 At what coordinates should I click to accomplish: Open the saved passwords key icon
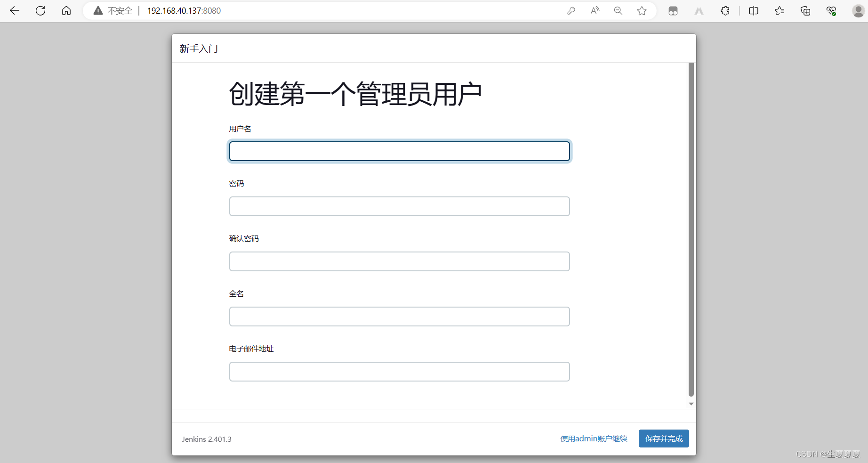tap(571, 11)
